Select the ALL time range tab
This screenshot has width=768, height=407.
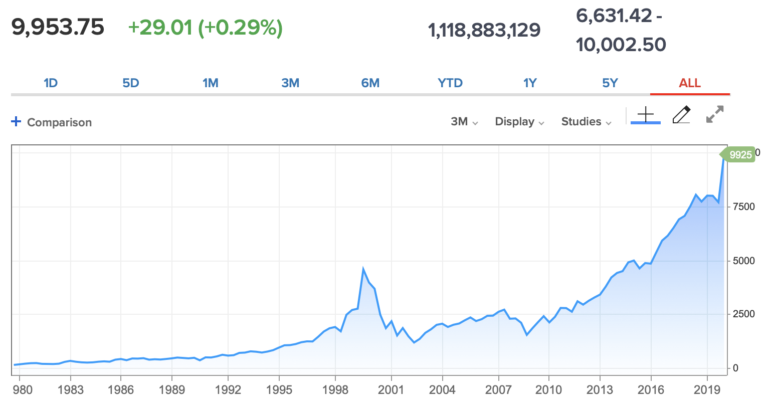click(690, 83)
